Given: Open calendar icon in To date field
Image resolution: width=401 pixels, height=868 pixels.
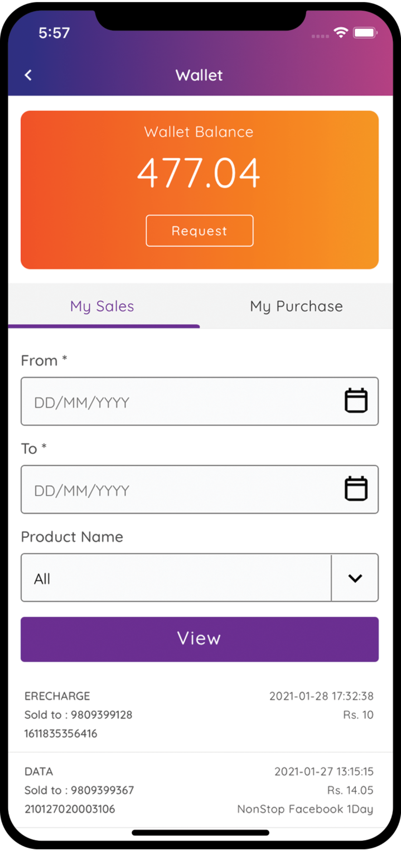Looking at the screenshot, I should coord(356,488).
